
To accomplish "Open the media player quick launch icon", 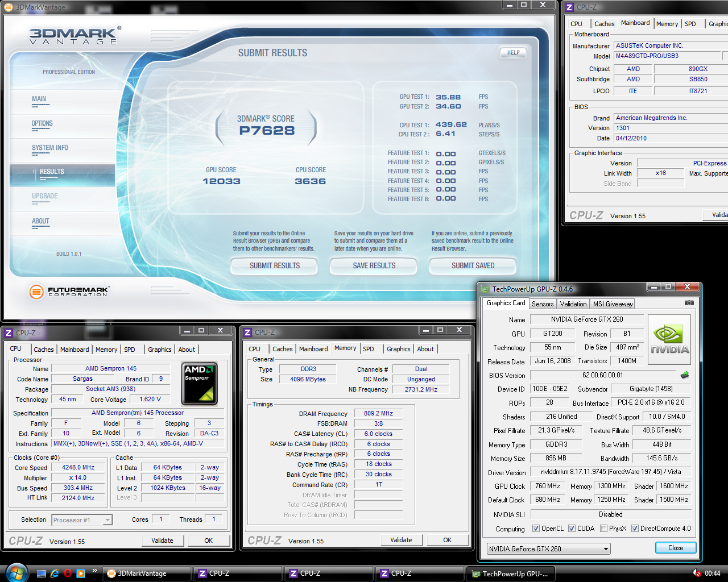I will [x=81, y=573].
